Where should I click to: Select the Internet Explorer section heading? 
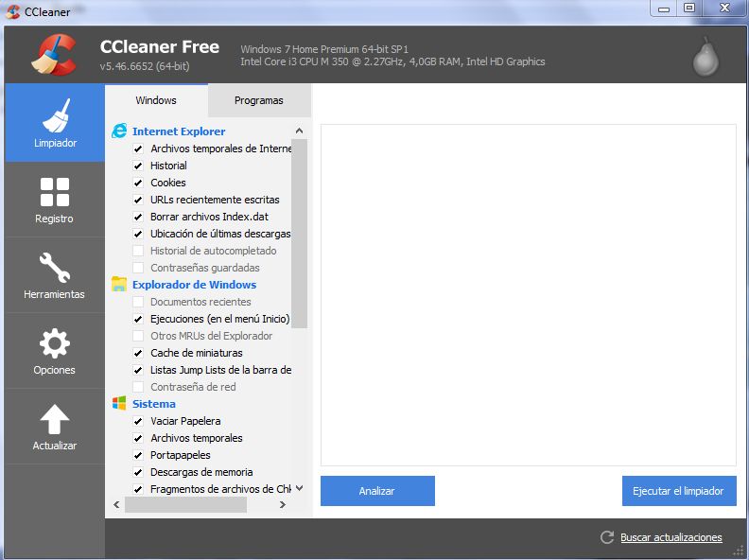[179, 131]
